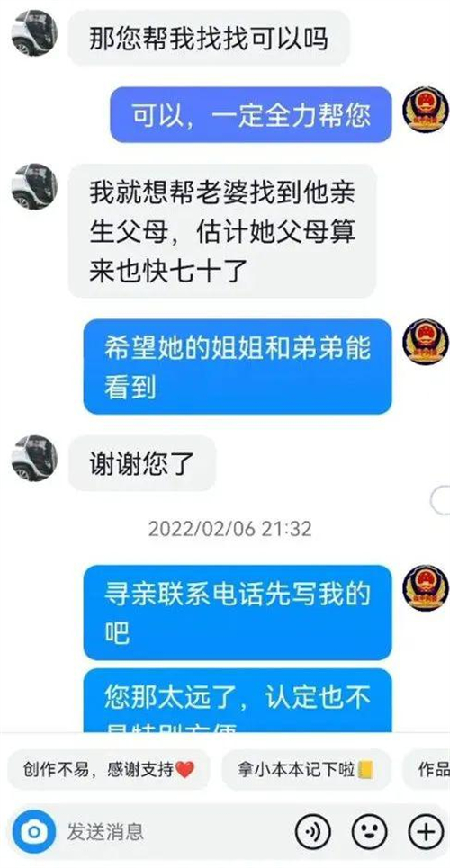450x868 pixels.
Task: Tap the plus icon for more options
Action: [426, 831]
